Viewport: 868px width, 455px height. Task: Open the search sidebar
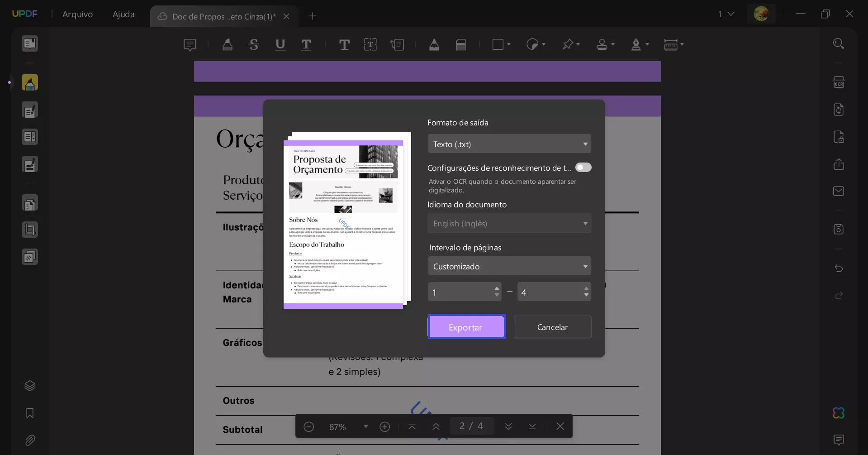[839, 43]
